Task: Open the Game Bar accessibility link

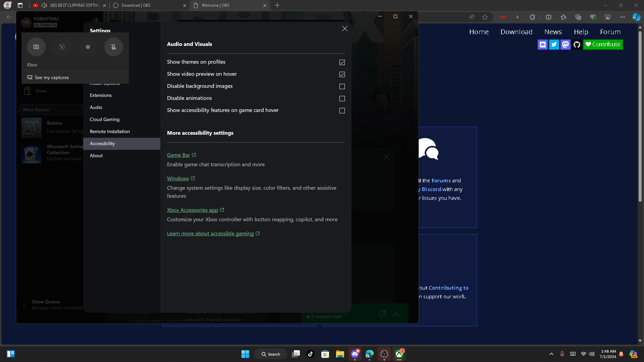Action: tap(181, 155)
